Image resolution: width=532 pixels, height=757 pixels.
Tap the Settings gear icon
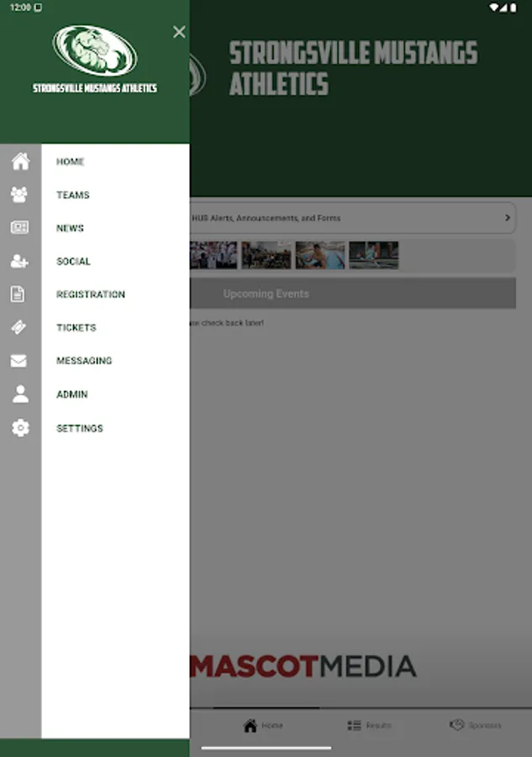(x=20, y=428)
